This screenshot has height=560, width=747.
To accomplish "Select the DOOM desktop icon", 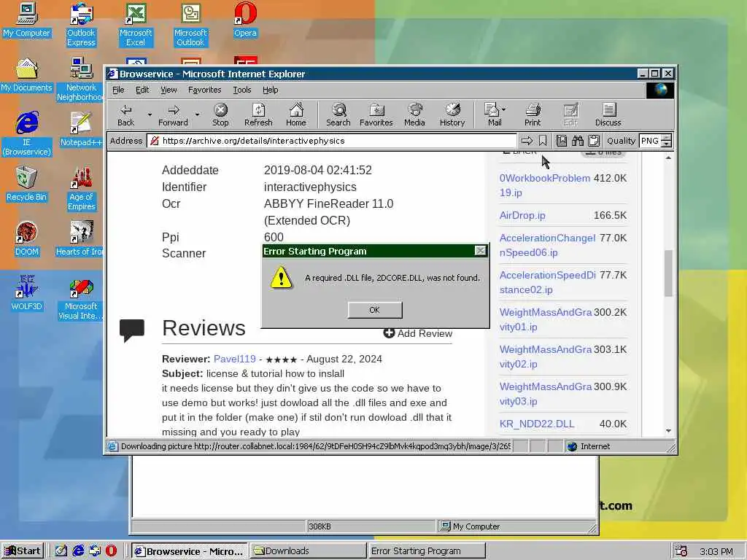I will pos(27,239).
